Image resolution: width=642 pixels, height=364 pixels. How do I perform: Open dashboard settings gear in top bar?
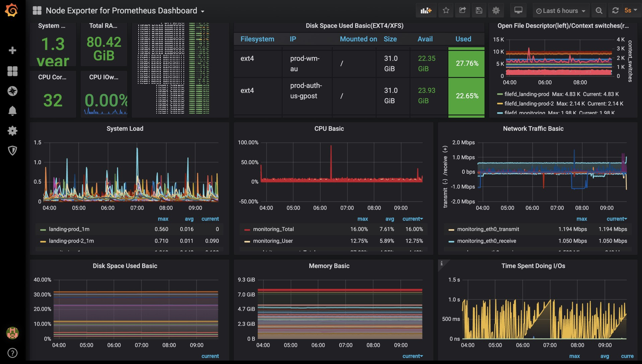[496, 10]
